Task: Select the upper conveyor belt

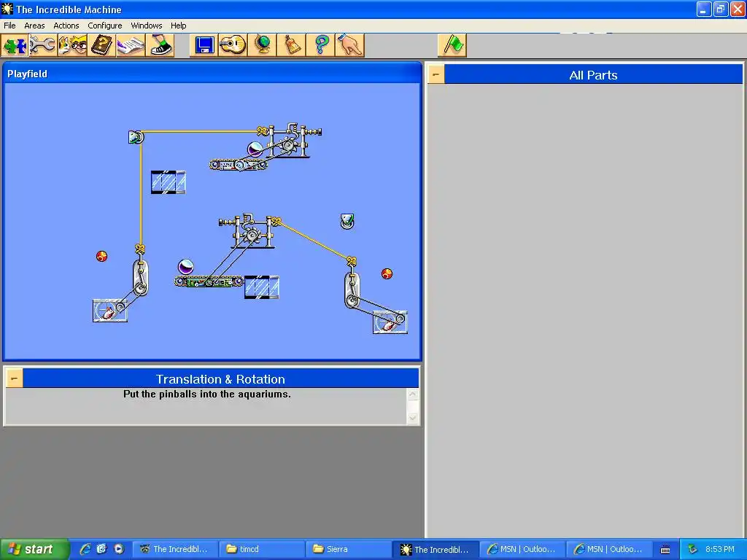Action: coord(238,165)
